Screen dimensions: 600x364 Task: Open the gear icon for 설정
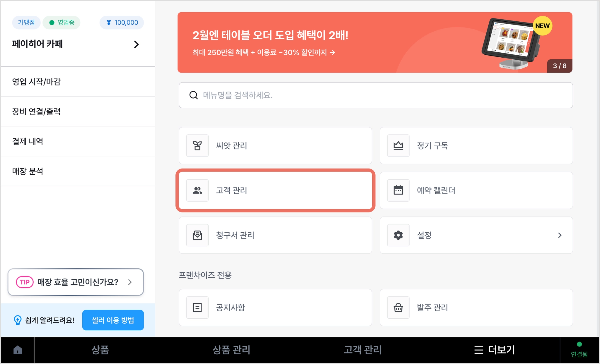pos(398,235)
